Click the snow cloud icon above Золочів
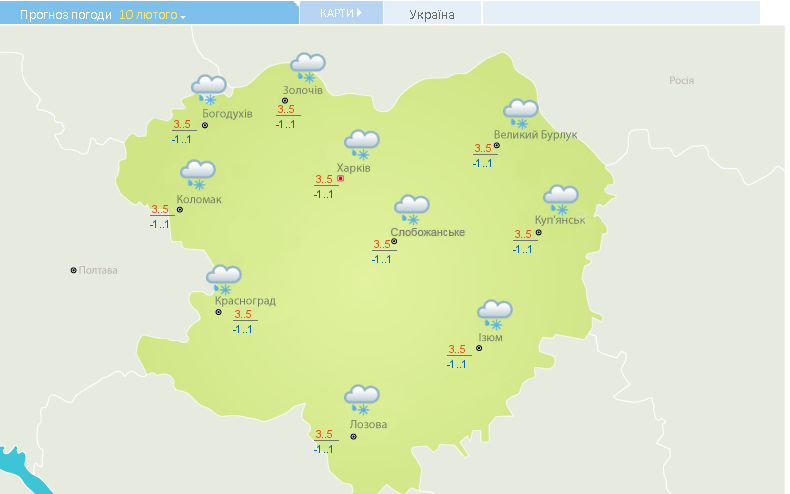The height and width of the screenshot is (494, 790). point(308,68)
